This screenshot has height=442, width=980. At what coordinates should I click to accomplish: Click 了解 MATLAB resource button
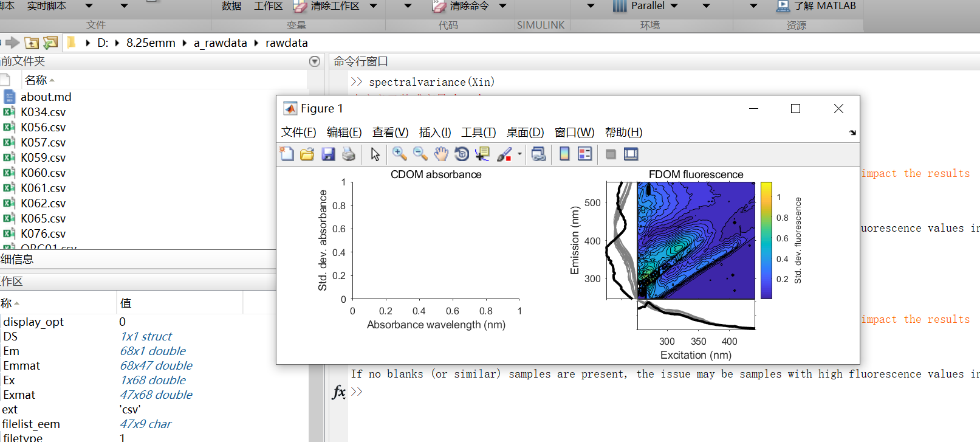click(x=816, y=6)
